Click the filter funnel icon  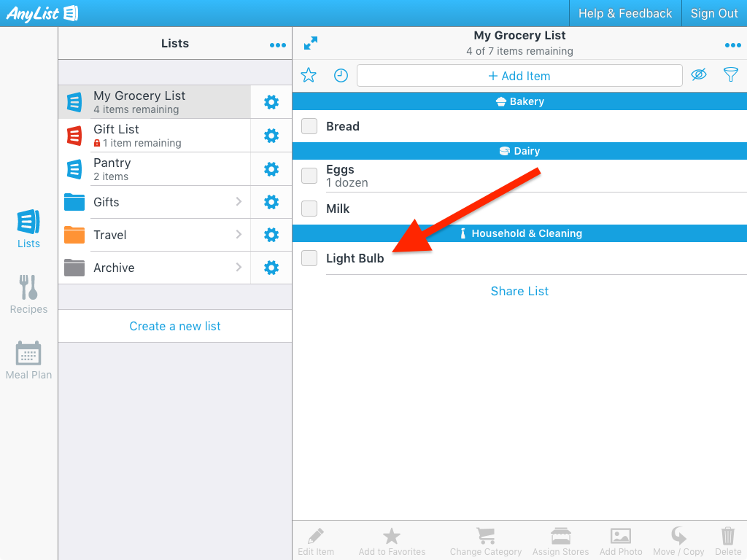coord(730,74)
